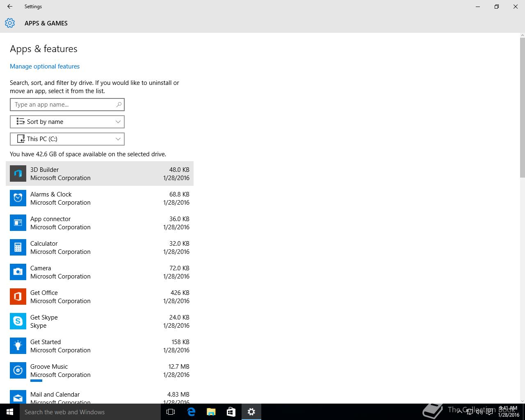Select the Get Skype icon

(18, 321)
